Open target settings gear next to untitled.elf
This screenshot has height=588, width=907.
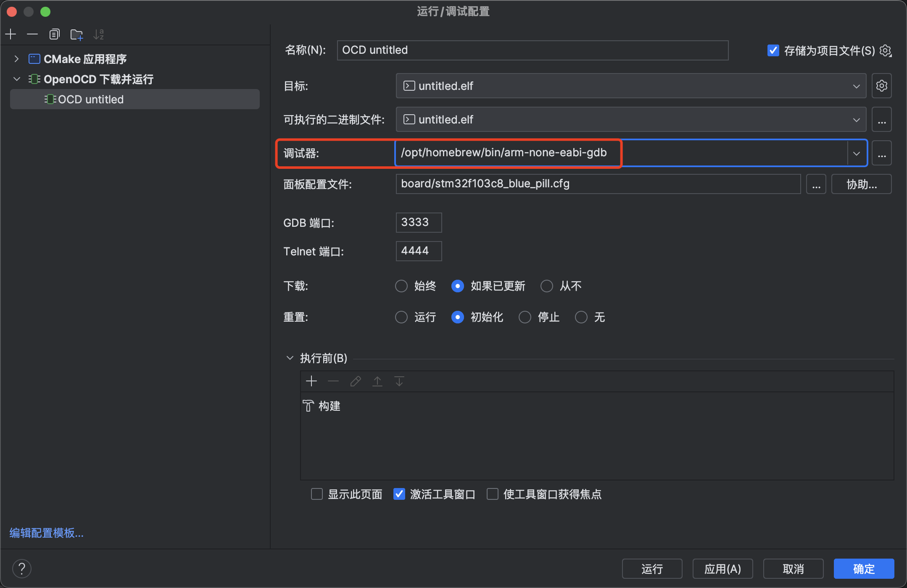tap(881, 86)
